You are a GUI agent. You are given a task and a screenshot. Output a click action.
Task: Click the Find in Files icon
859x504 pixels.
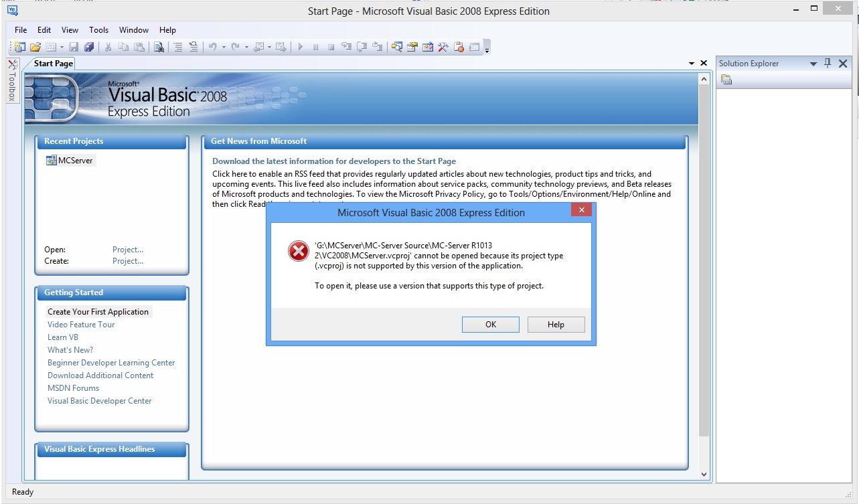(159, 47)
